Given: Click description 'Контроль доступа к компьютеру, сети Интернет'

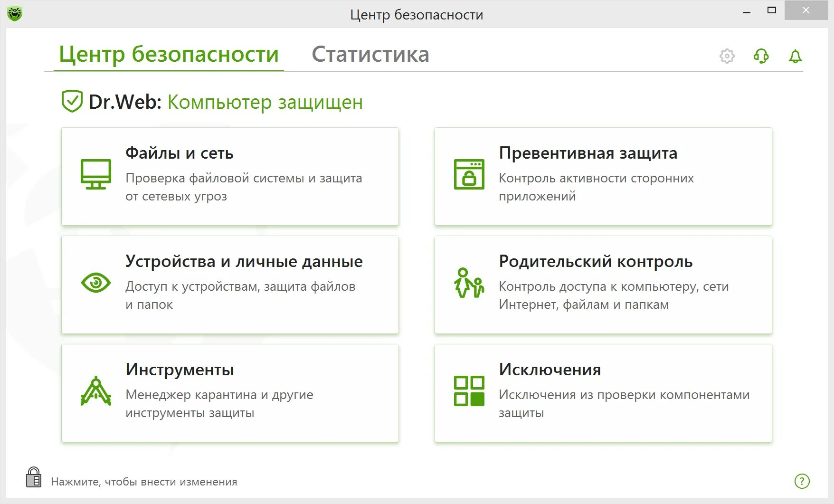Looking at the screenshot, I should [614, 295].
